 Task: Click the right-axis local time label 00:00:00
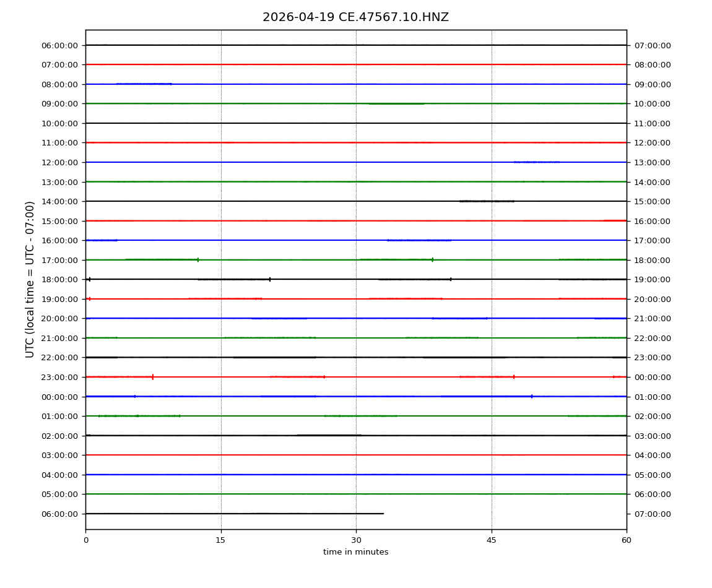[652, 377]
